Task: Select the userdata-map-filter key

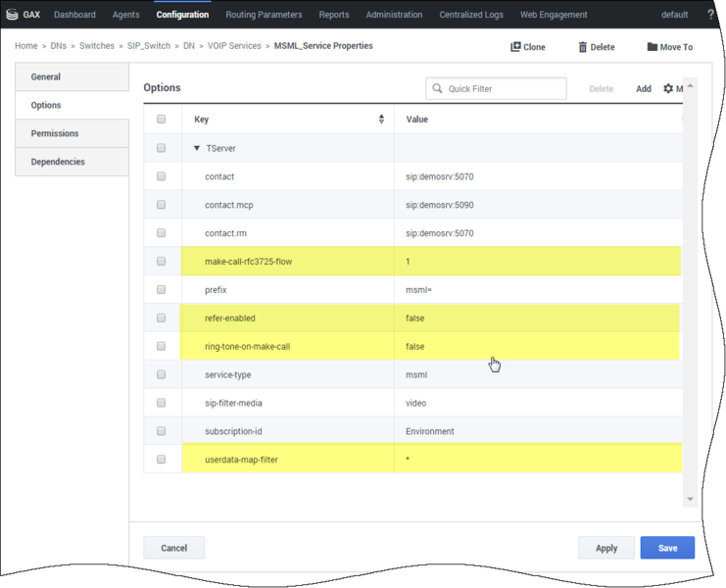Action: pos(241,460)
